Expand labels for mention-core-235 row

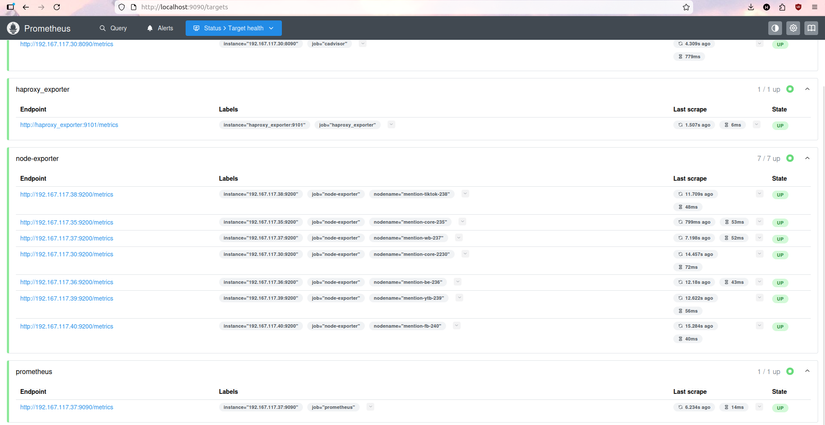click(x=462, y=221)
